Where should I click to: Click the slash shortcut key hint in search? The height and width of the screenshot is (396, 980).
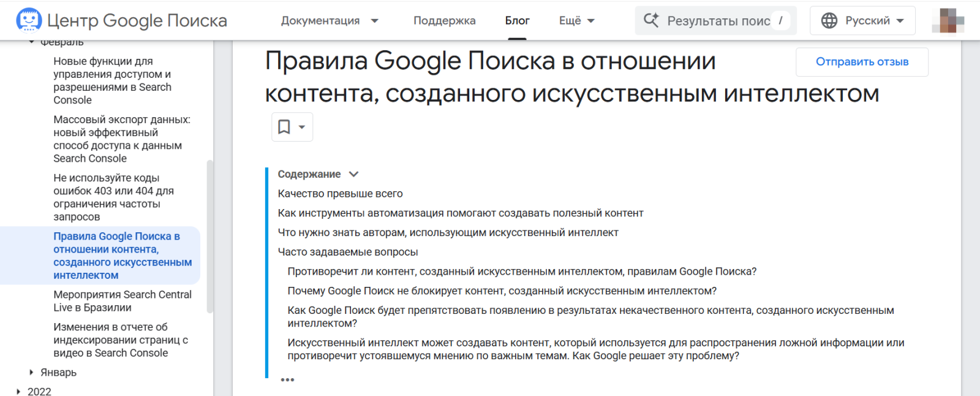click(780, 20)
